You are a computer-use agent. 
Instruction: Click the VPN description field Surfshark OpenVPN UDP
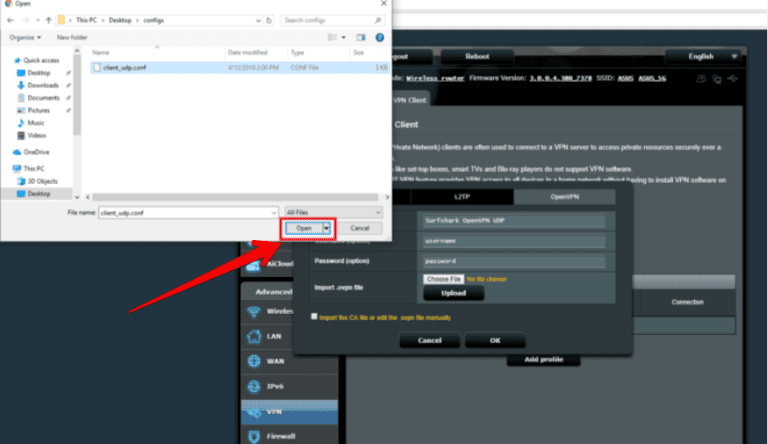(x=513, y=221)
